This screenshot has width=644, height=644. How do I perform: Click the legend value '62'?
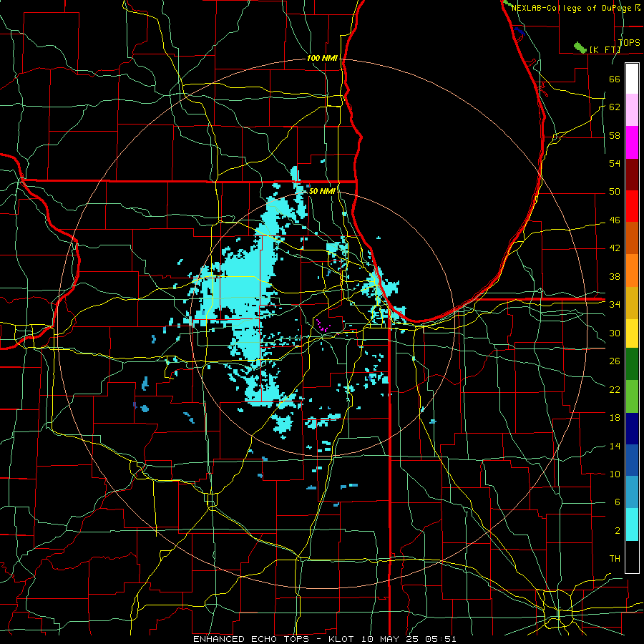click(615, 107)
